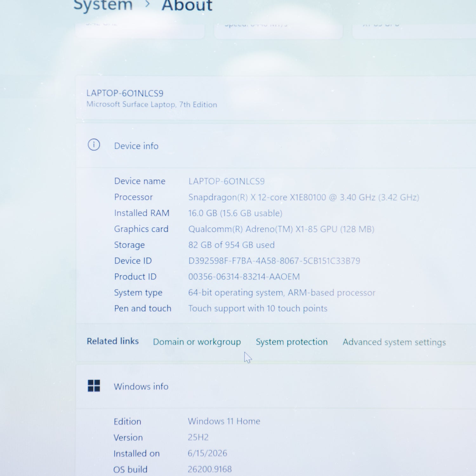Click the System type label
476x476 pixels.
tap(138, 293)
